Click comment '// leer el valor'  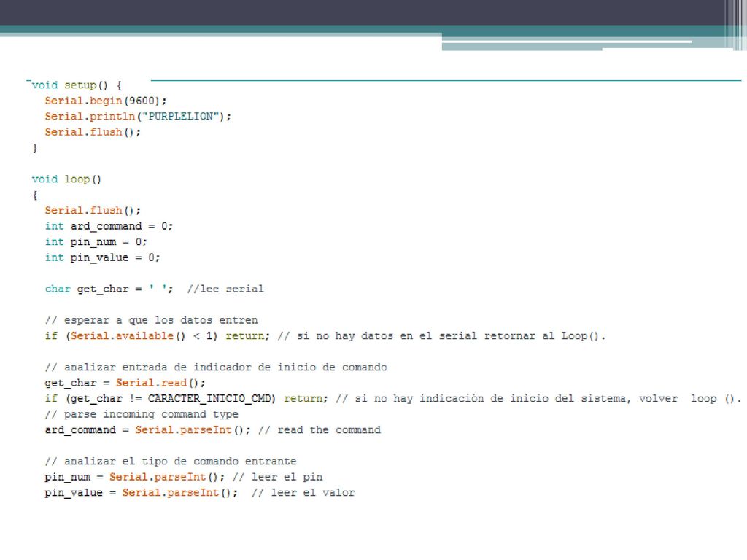coord(303,493)
